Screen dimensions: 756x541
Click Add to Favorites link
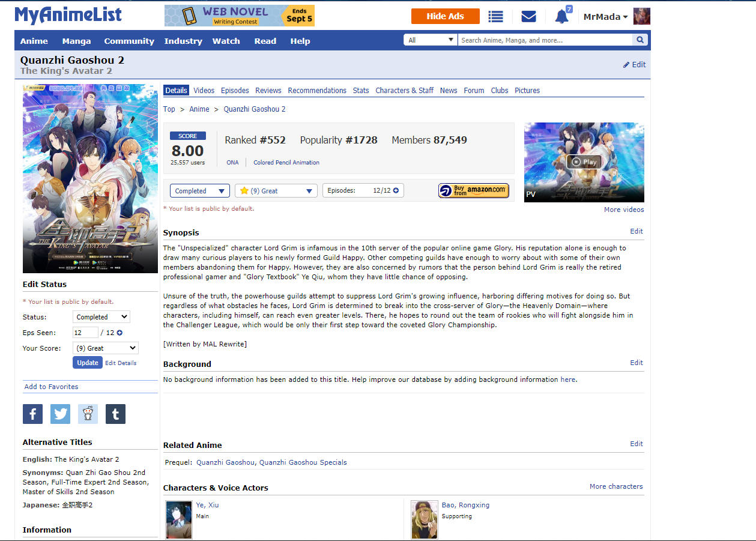(x=52, y=387)
